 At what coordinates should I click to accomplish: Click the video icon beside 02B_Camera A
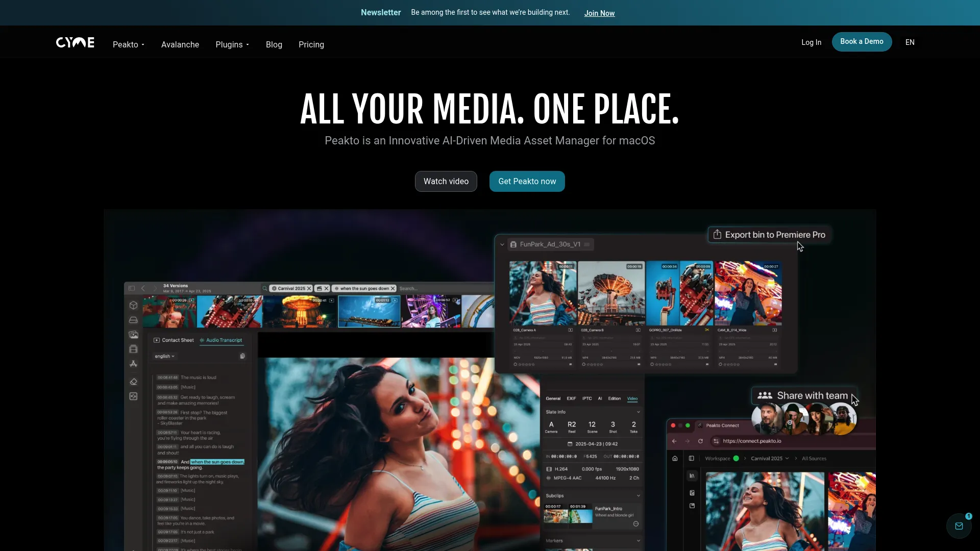coord(571,330)
